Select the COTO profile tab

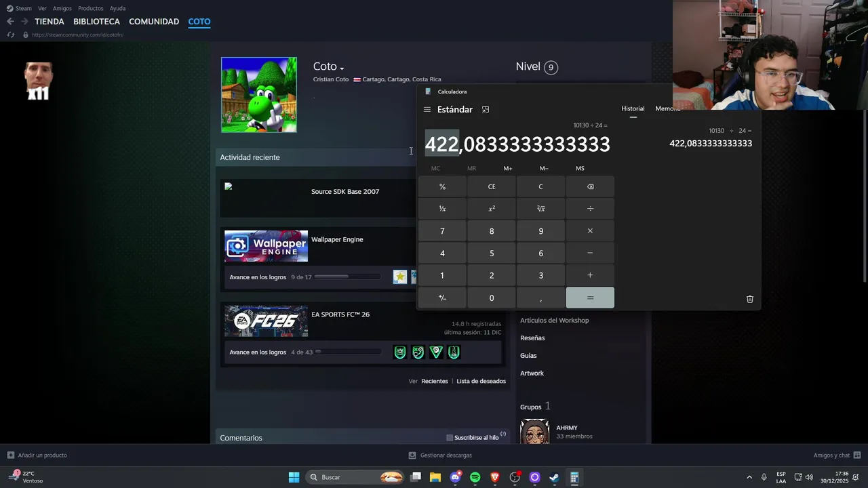point(199,22)
